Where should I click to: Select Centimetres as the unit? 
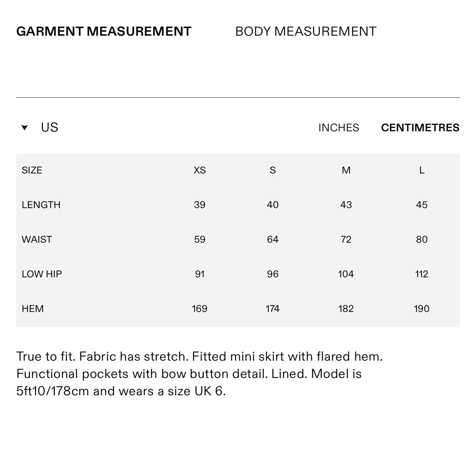pos(420,128)
